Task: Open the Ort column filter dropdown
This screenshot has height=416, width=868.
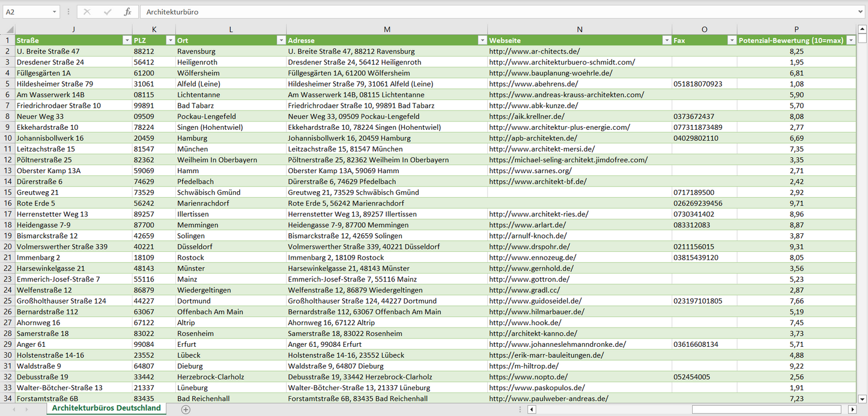Action: pos(281,40)
